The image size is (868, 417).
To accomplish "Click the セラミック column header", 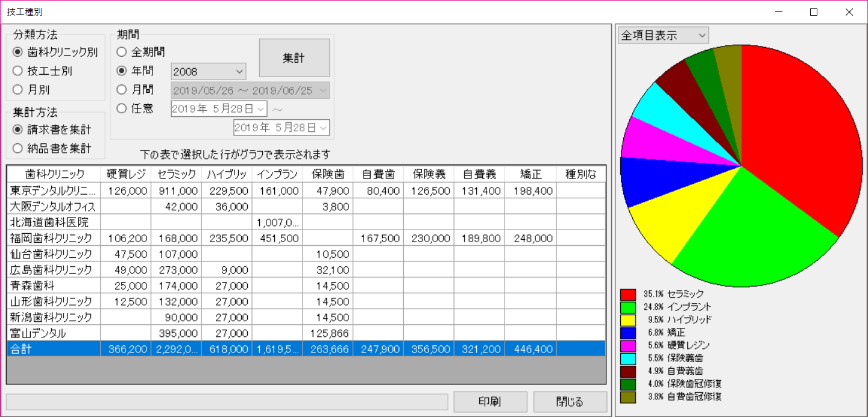I will pos(177,175).
